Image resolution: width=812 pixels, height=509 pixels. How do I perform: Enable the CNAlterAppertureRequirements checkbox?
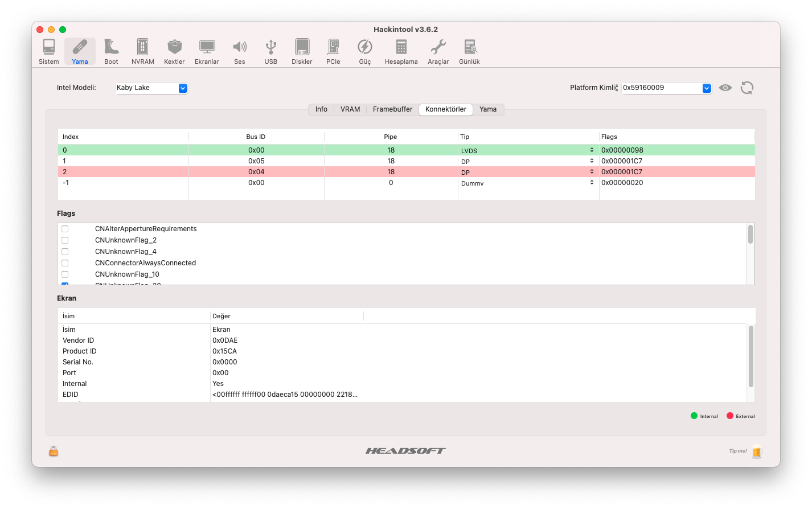click(65, 229)
